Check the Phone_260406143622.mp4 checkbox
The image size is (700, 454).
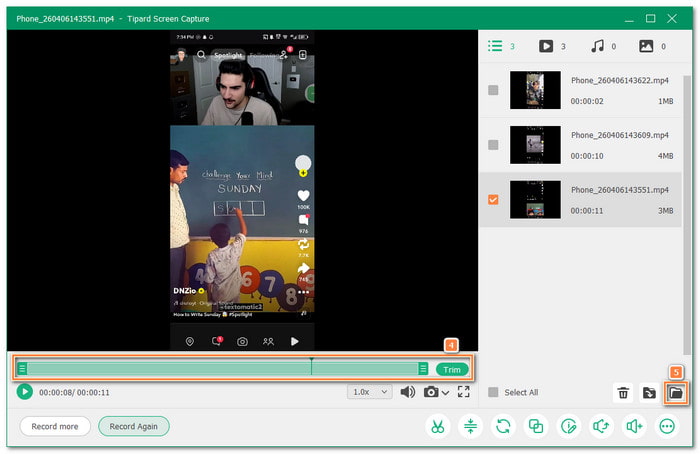[x=493, y=90]
